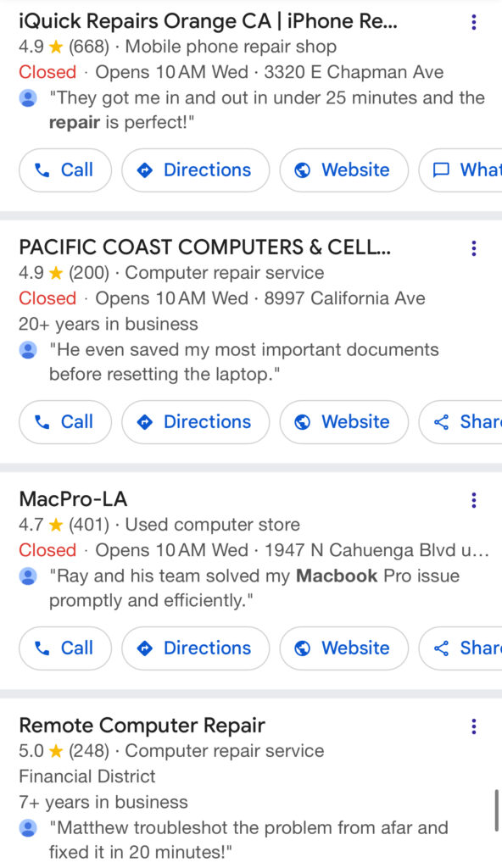Viewport: 502px width, 868px height.
Task: Call MacPro-LA
Action: click(x=65, y=648)
